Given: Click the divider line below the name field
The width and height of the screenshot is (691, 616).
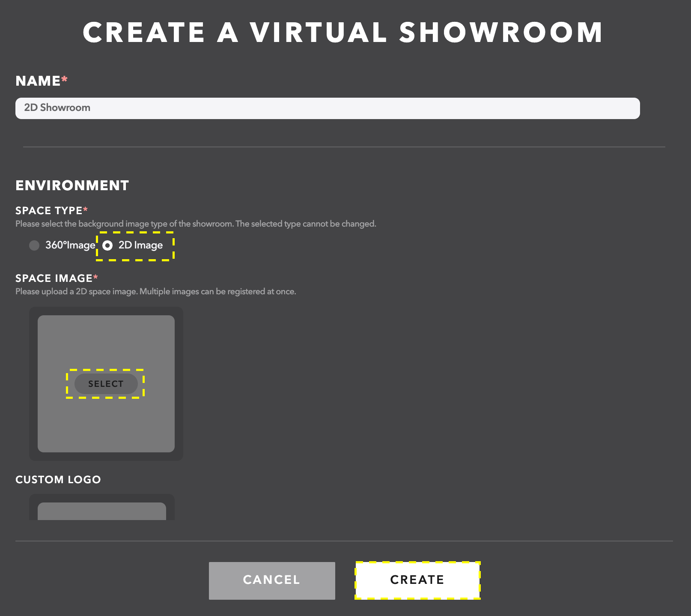Looking at the screenshot, I should (x=345, y=146).
